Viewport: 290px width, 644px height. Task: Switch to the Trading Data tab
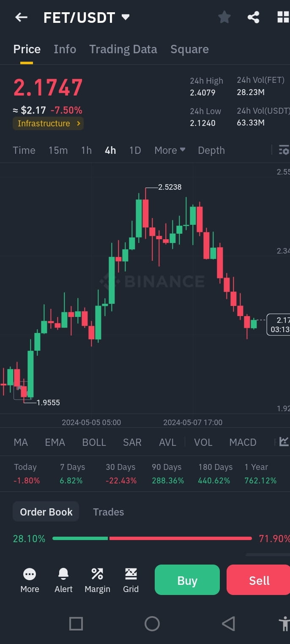[123, 49]
